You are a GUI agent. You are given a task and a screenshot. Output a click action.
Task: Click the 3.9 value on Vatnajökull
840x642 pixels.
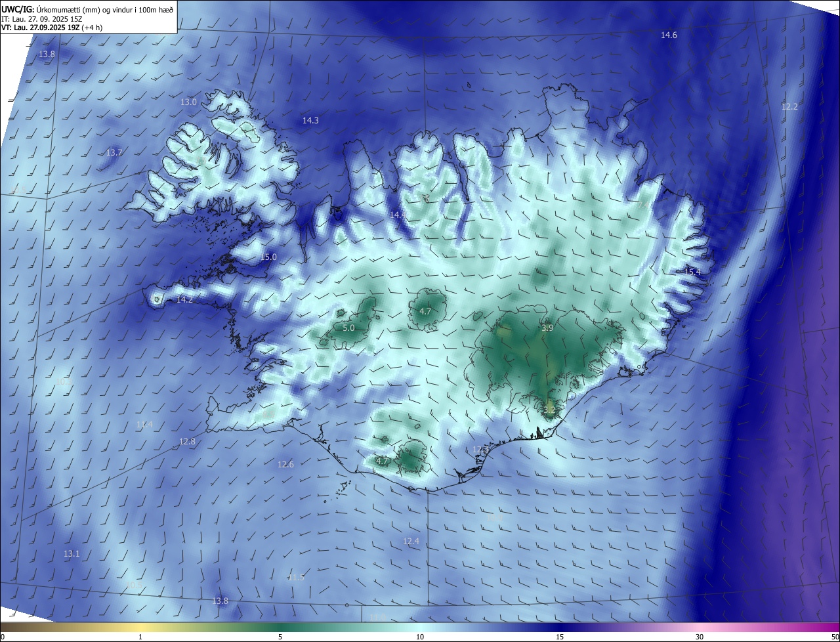pyautogui.click(x=547, y=328)
